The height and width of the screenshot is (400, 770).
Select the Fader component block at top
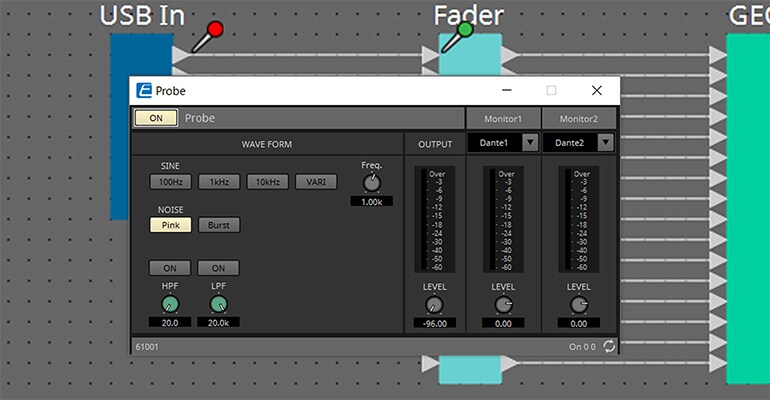(x=470, y=54)
